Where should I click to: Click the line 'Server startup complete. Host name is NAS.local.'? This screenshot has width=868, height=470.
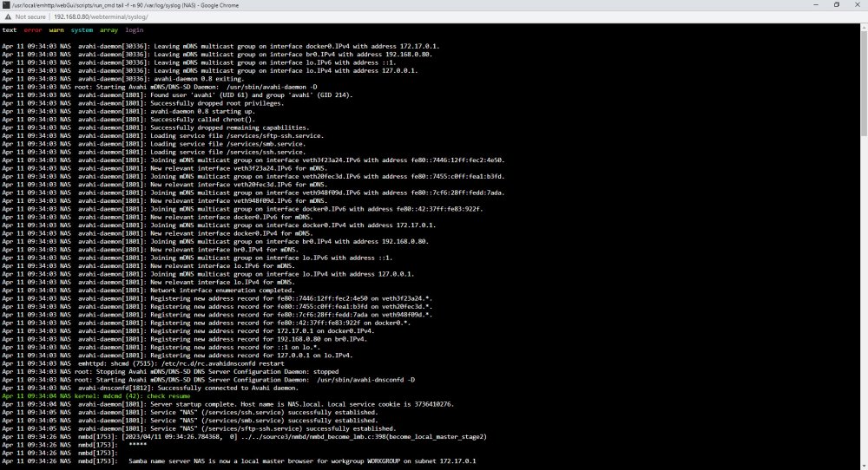coord(228,404)
